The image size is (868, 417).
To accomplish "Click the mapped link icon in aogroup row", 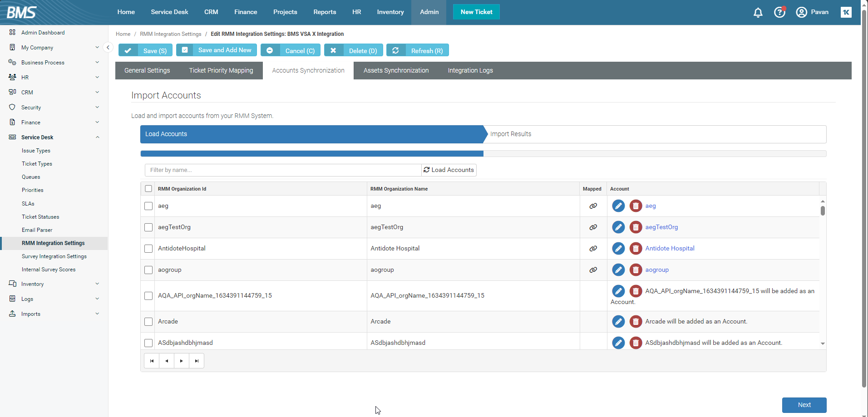I will pyautogui.click(x=593, y=270).
